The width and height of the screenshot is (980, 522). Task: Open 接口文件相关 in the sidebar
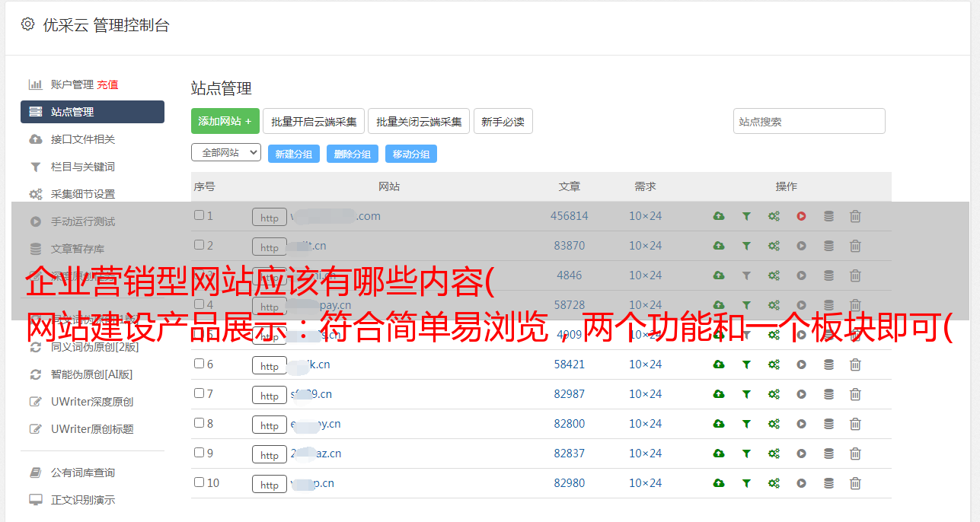[82, 139]
